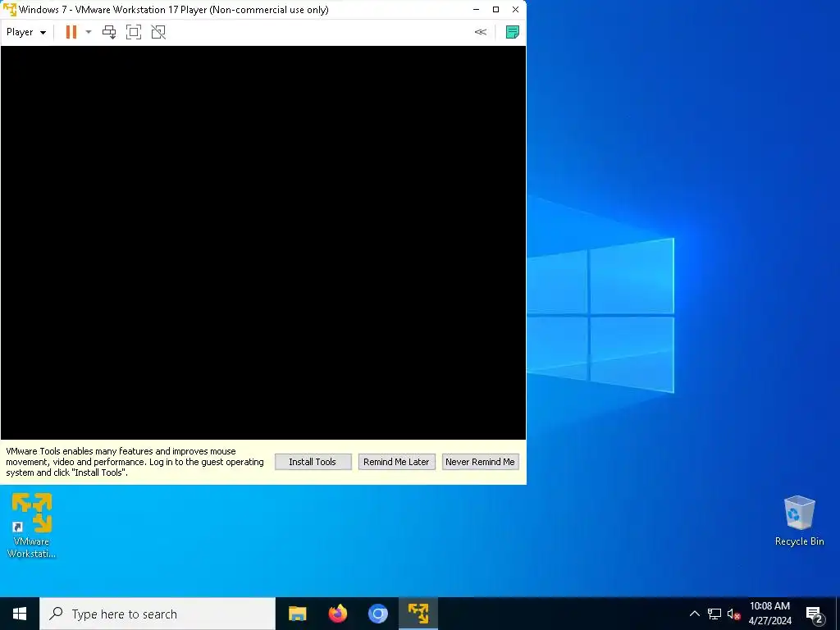
Task: Click inside the black virtual machine display
Action: pyautogui.click(x=263, y=243)
